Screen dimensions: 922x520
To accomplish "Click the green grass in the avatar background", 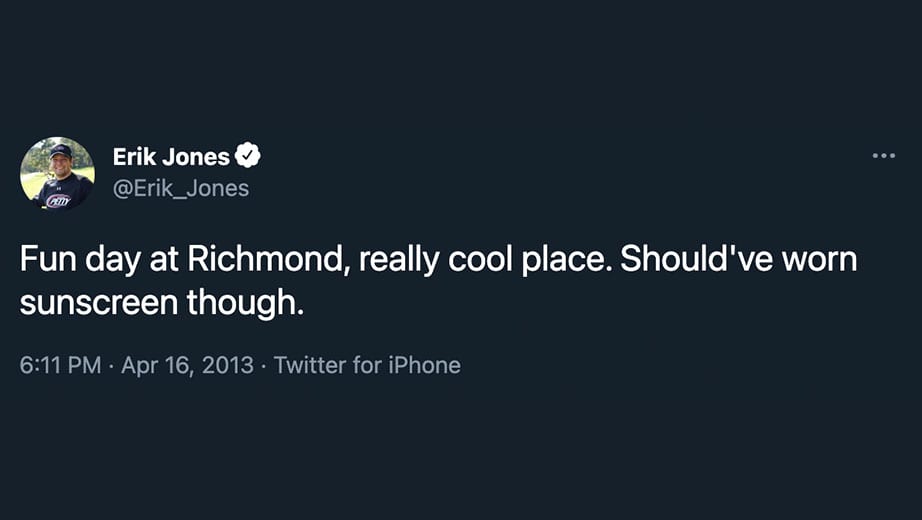I will click(x=31, y=184).
